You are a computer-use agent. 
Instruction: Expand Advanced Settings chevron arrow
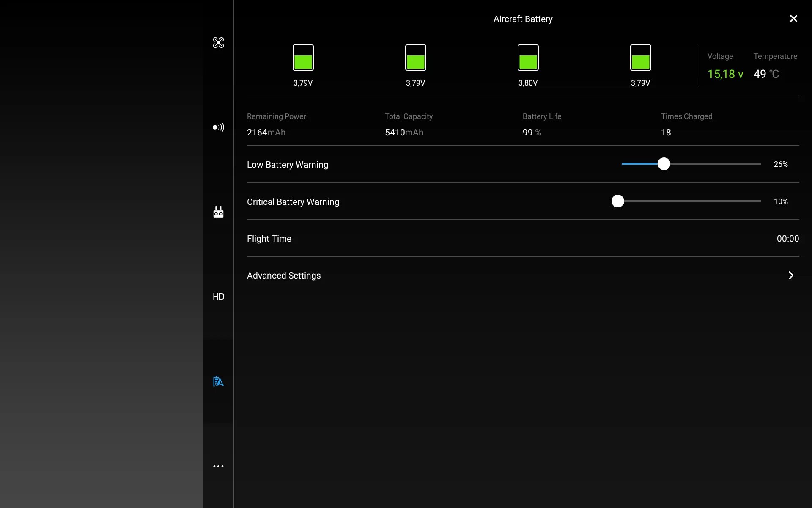point(791,276)
